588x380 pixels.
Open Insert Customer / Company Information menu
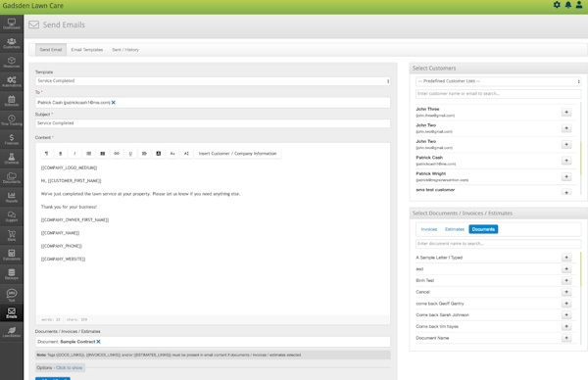point(237,154)
